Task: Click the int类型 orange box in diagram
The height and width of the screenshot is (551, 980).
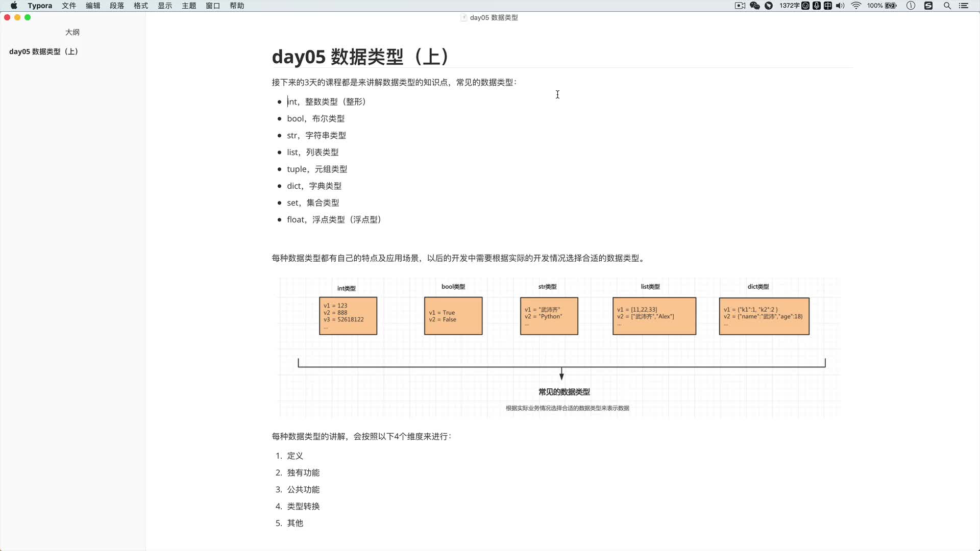Action: click(348, 316)
